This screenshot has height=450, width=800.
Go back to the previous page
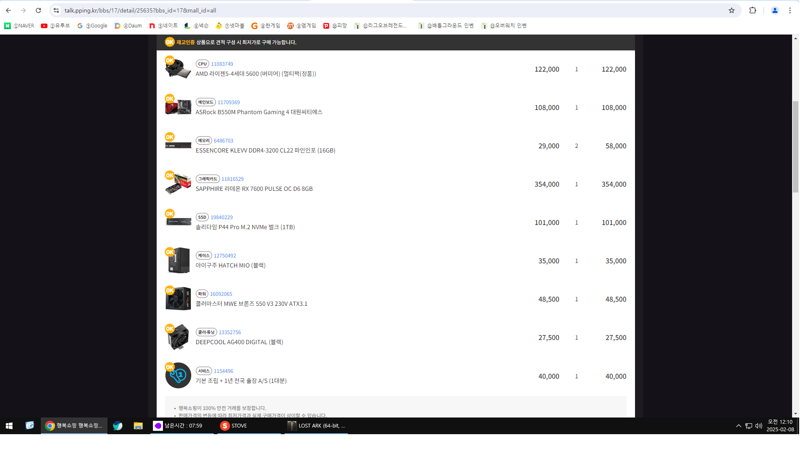(8, 10)
